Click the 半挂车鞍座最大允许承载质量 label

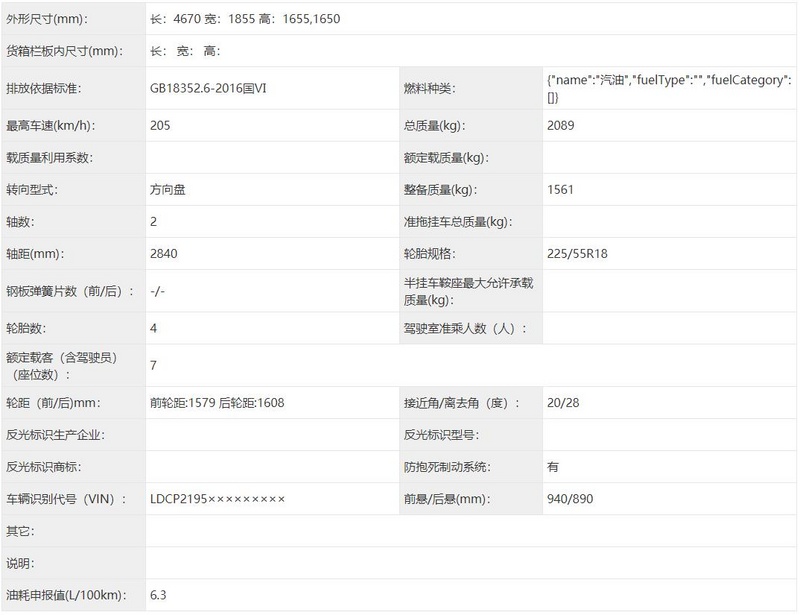pos(468,291)
